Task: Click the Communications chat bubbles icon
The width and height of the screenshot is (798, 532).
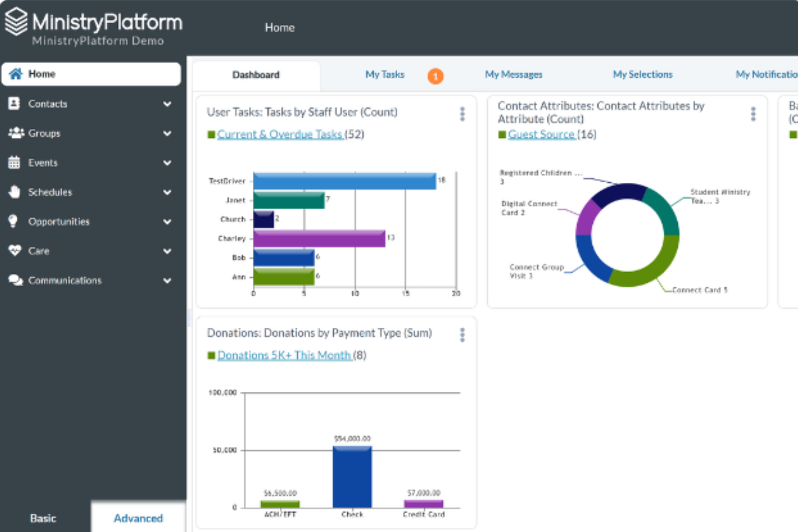Action: (x=16, y=280)
